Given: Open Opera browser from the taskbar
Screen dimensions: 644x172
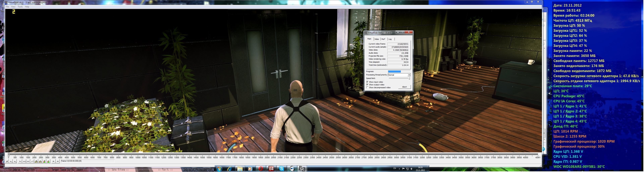Looking at the screenshot, I should (260, 169).
